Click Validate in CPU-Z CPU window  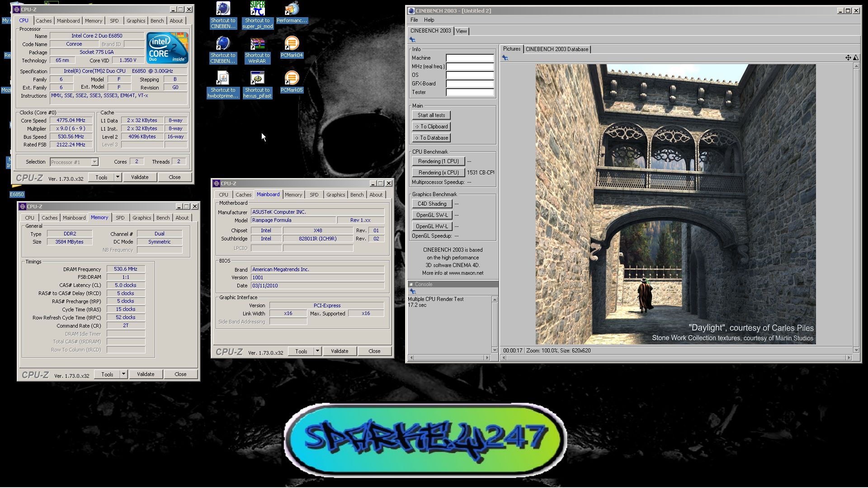[x=140, y=177]
